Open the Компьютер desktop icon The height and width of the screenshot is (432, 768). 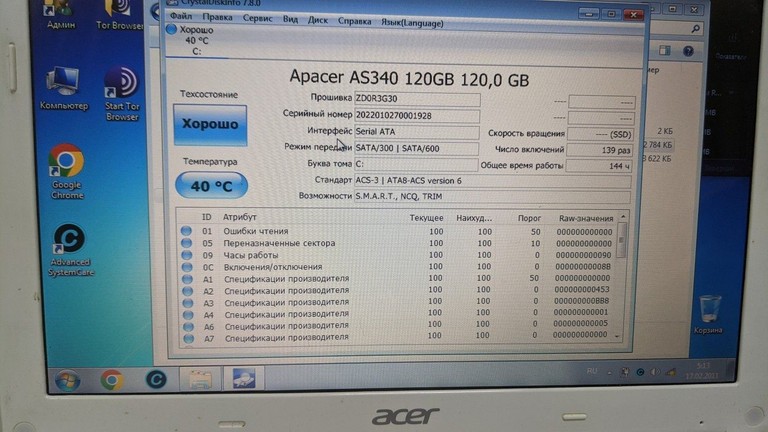pos(64,89)
